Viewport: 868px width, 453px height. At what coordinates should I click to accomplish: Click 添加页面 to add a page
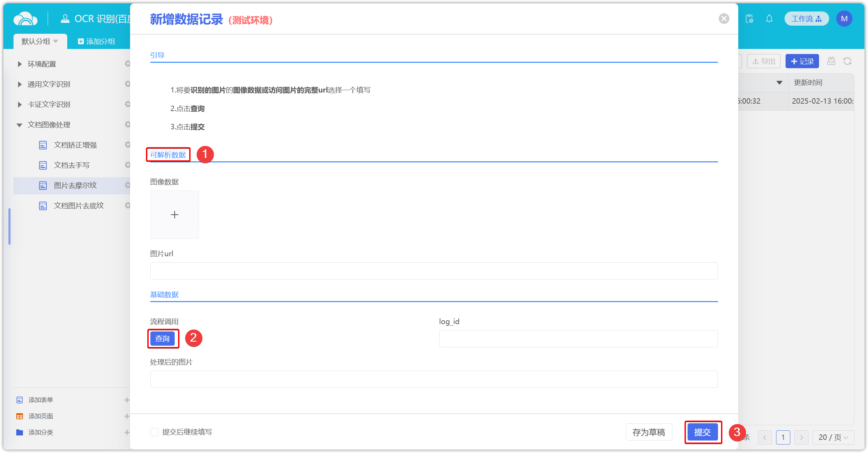(41, 416)
